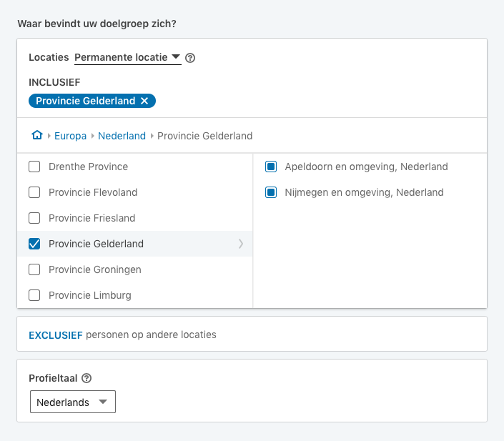
Task: Navigate to Europa in the breadcrumb
Action: pyautogui.click(x=69, y=136)
